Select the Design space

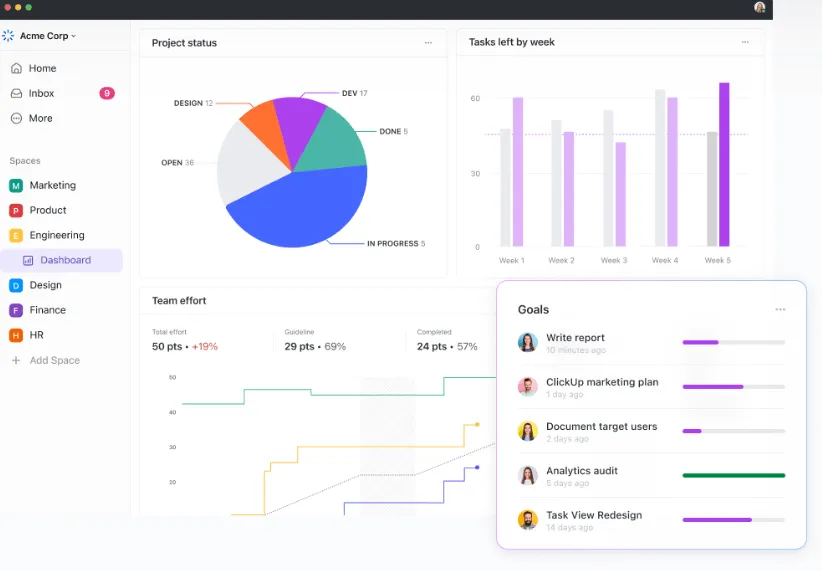(x=46, y=285)
